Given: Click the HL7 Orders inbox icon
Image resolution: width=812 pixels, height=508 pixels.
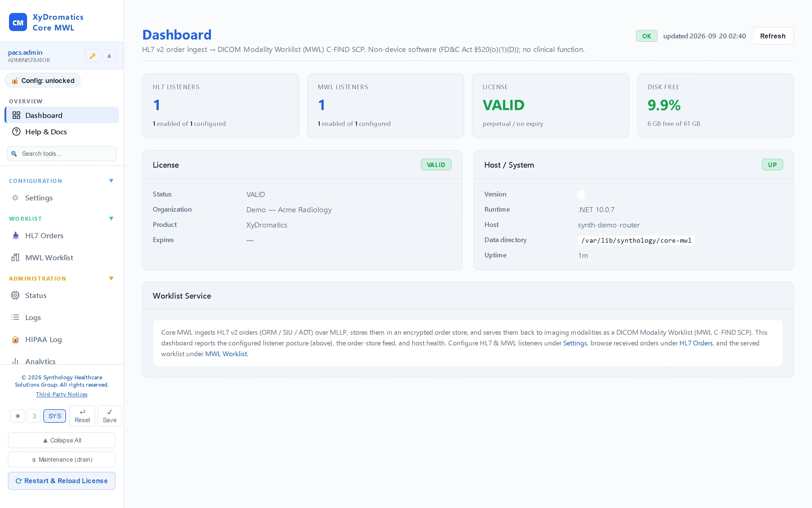Looking at the screenshot, I should 16,236.
